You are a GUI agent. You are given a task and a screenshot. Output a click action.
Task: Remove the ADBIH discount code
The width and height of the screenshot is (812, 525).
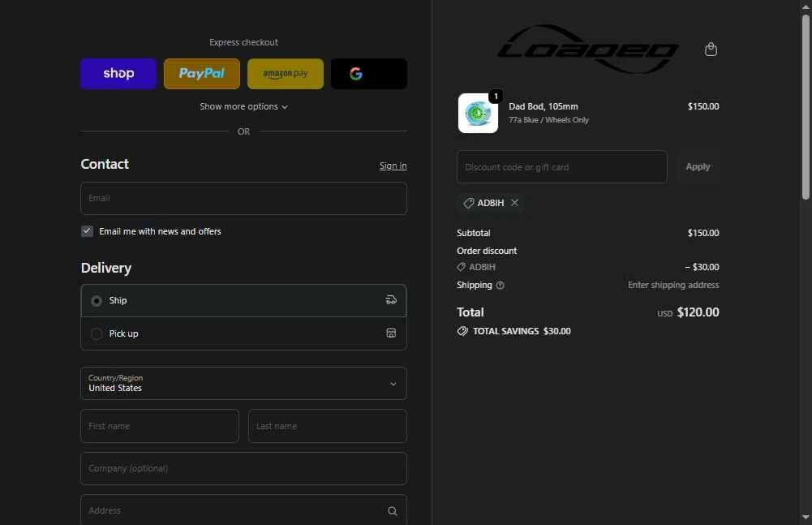click(514, 203)
